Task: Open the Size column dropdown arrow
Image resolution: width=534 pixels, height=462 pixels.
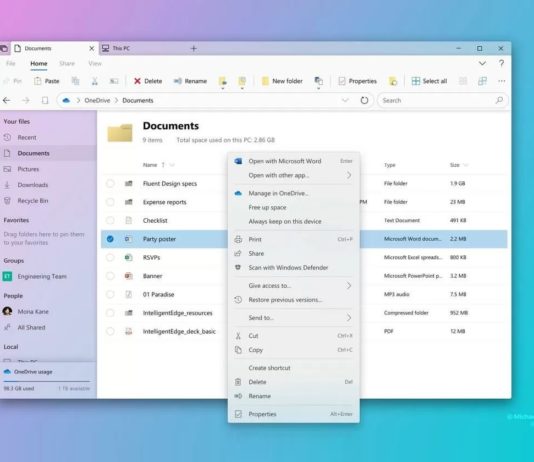Action: coord(466,165)
